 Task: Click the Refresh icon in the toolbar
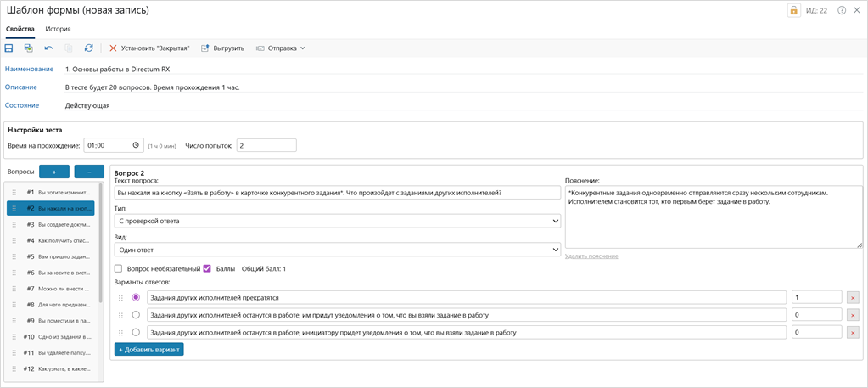[x=88, y=48]
